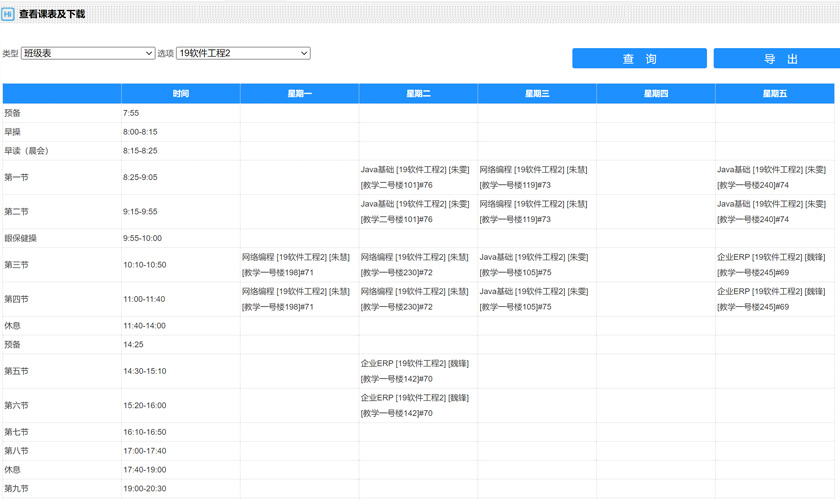
Task: Select the 第七节 row label
Action: tap(16, 432)
